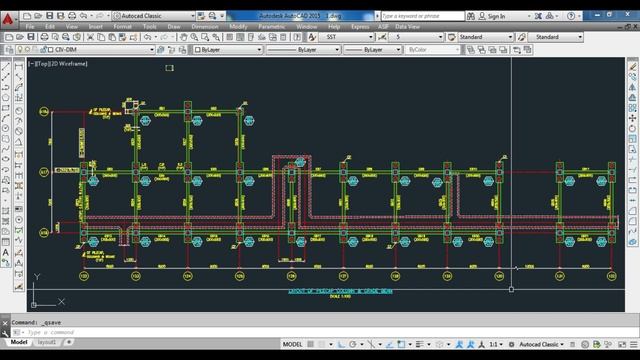Open the lineweight ByLayer dropdown

(373, 50)
